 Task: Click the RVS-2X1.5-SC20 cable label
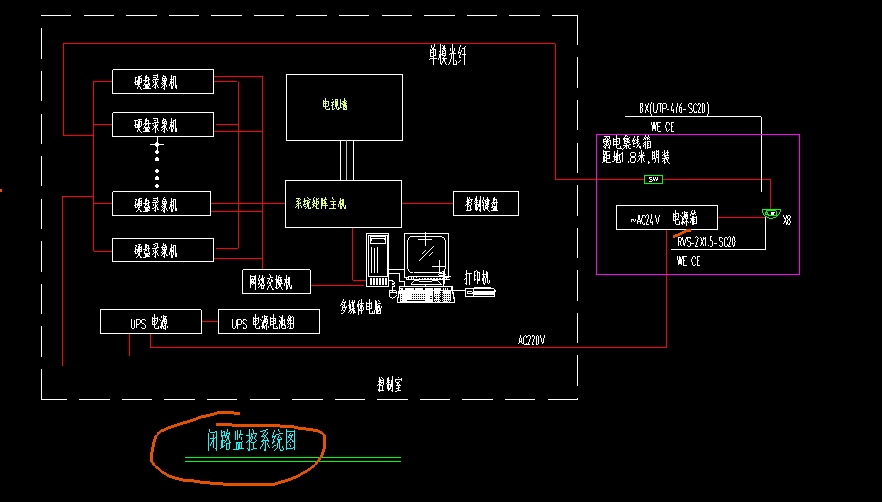coord(706,242)
